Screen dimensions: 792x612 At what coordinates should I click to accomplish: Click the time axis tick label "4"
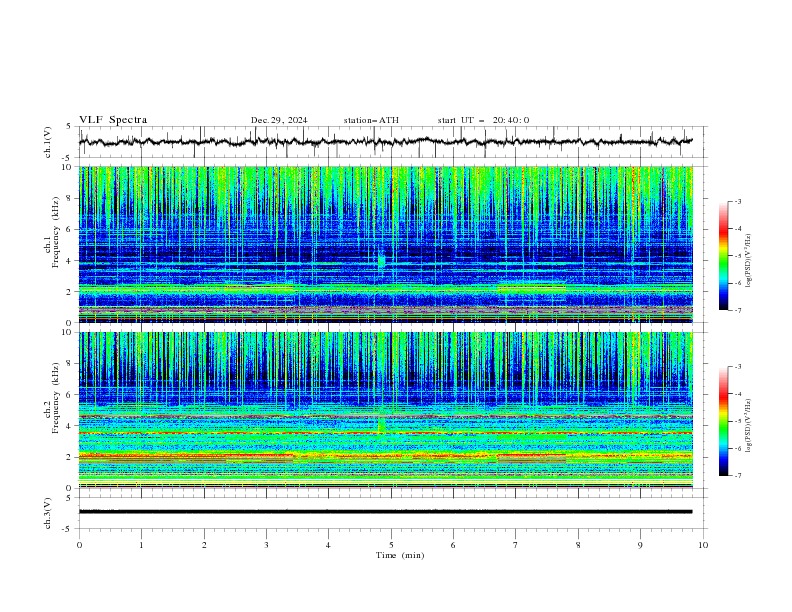328,545
